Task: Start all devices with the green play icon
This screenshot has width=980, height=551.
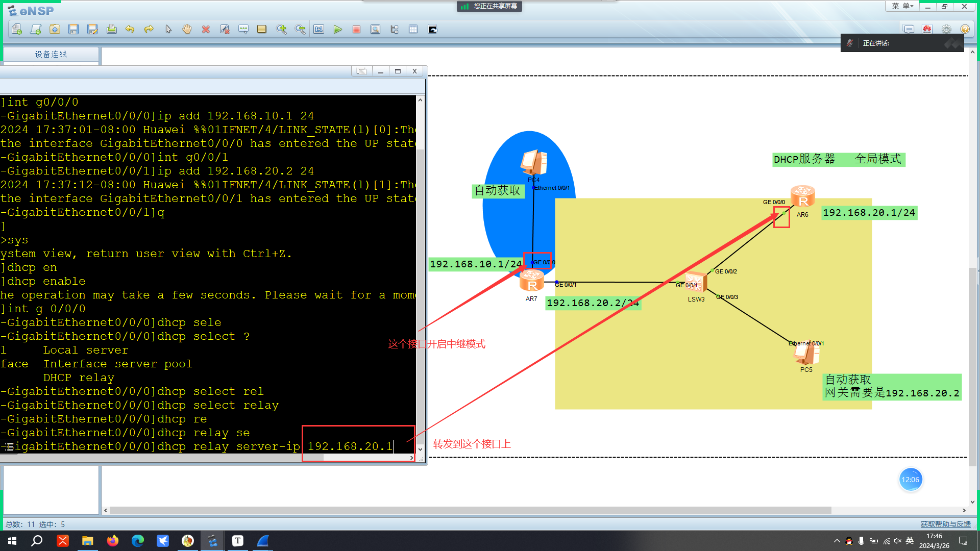Action: pyautogui.click(x=337, y=29)
